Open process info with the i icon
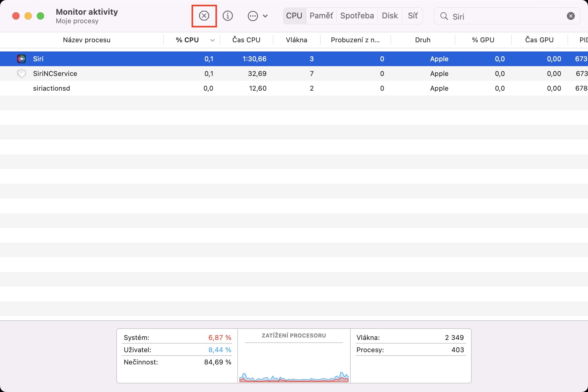This screenshot has width=588, height=392. tap(228, 16)
